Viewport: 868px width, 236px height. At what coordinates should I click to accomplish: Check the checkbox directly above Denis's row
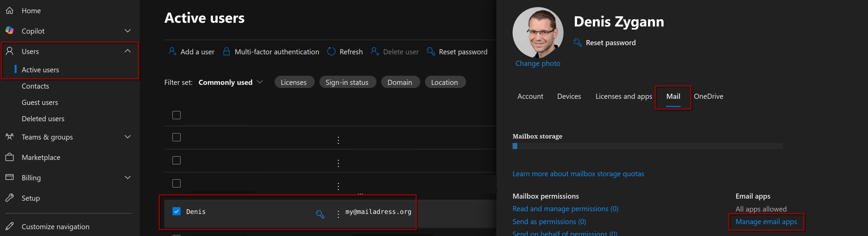tap(177, 183)
